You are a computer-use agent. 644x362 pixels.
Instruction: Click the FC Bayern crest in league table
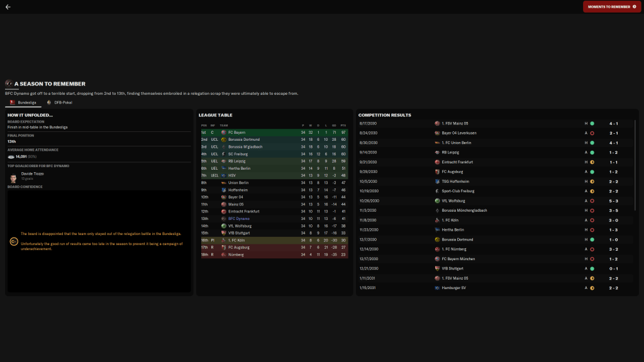(224, 133)
